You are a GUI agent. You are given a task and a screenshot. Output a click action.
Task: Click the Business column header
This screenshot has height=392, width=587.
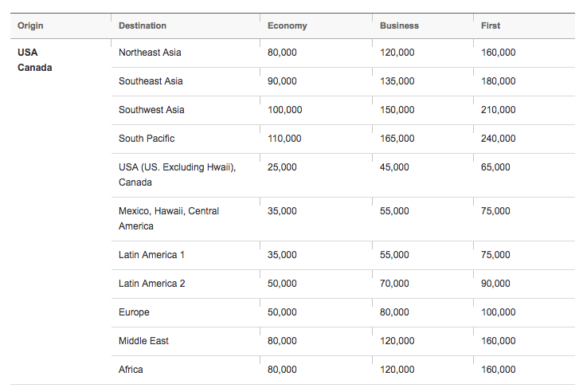(399, 25)
